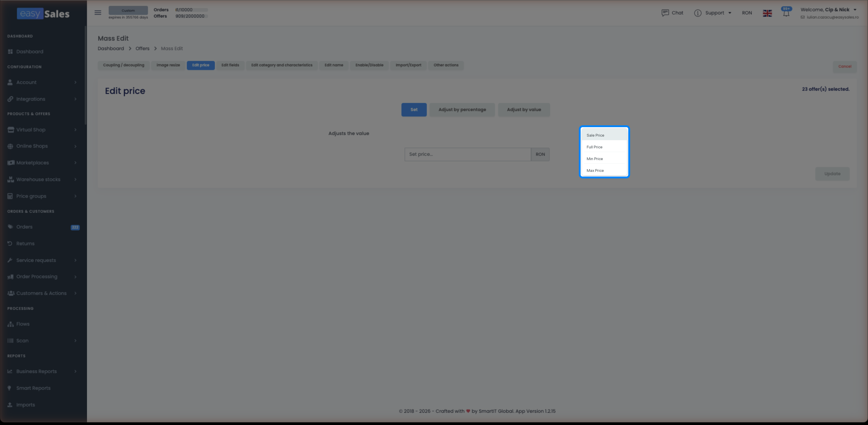Open the Other actions tab
The height and width of the screenshot is (425, 868).
pyautogui.click(x=446, y=65)
